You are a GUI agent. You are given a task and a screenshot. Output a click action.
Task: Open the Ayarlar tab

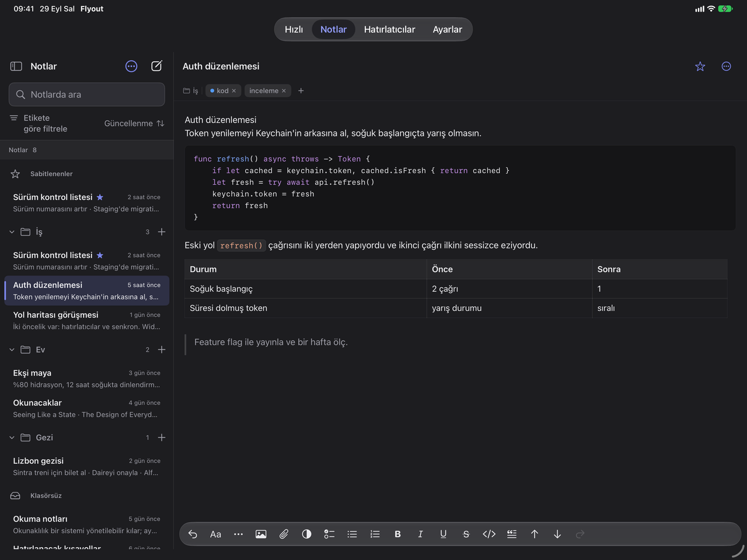[x=447, y=29]
